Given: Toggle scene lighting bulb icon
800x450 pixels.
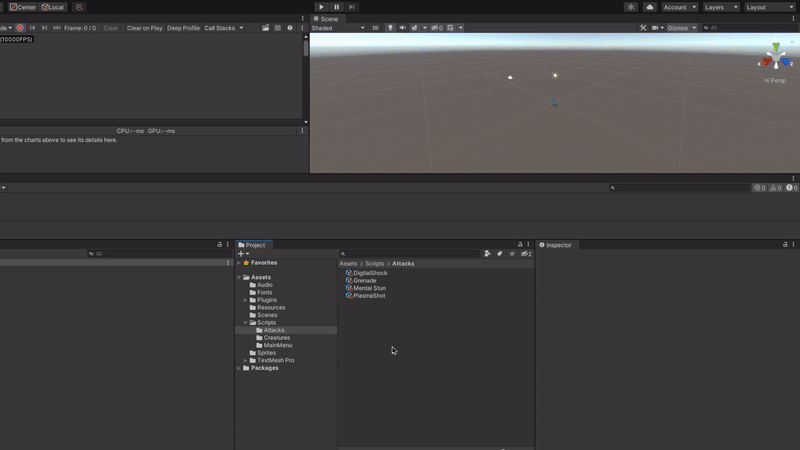Looking at the screenshot, I should 391,28.
